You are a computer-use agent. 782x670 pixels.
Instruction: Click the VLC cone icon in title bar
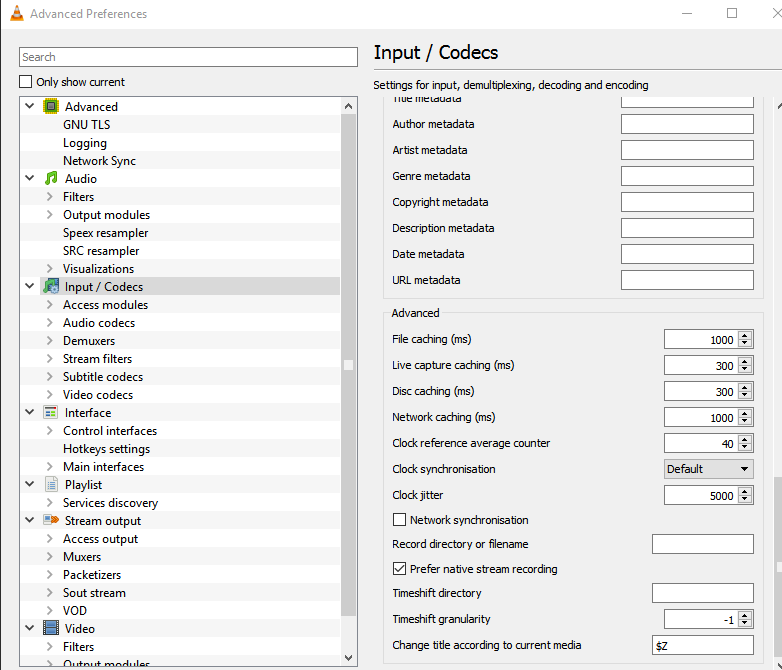(x=15, y=14)
